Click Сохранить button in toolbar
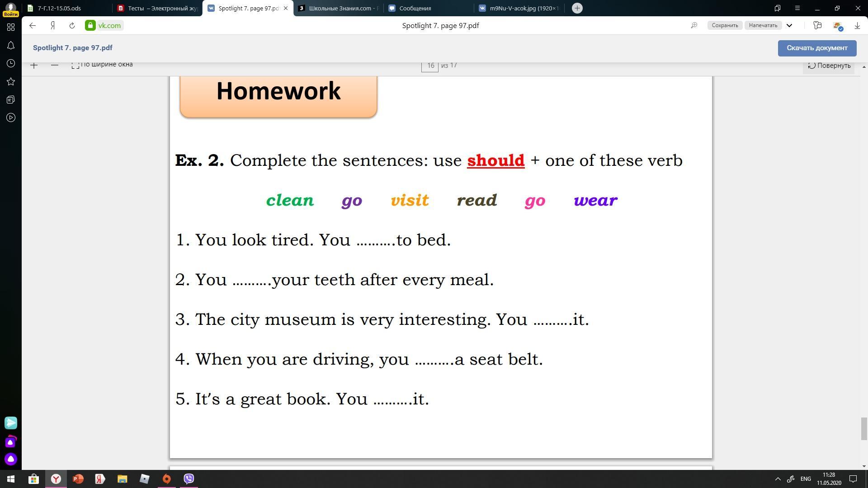868x488 pixels. click(x=724, y=26)
